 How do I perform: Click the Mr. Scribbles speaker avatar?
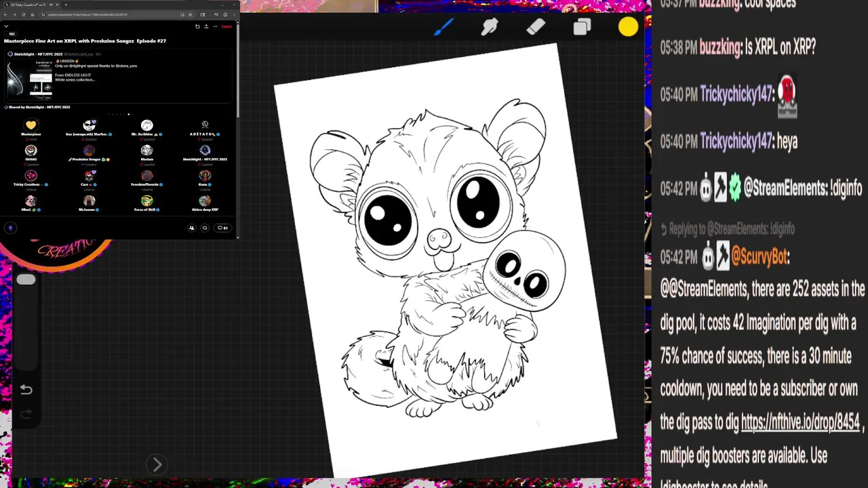tap(147, 125)
